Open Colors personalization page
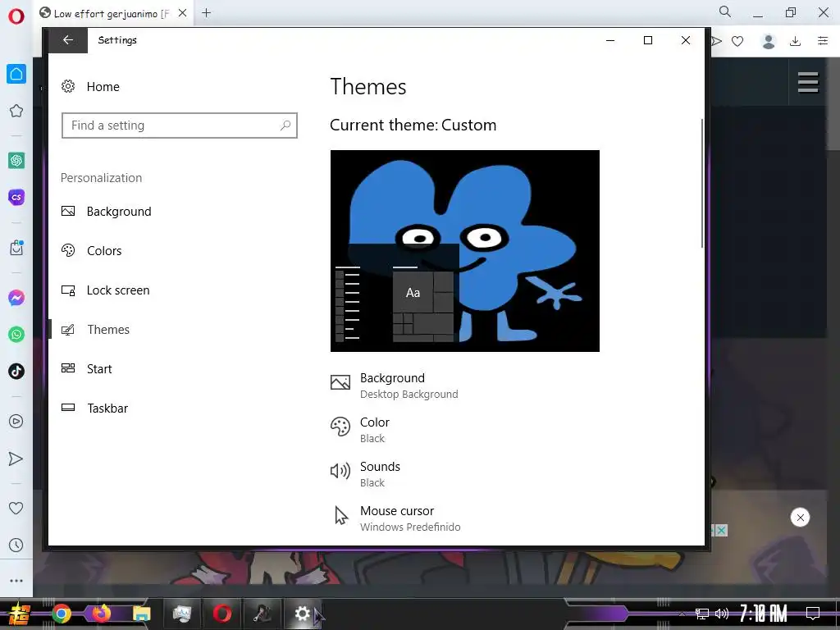Screen dimensions: 840x630 click(91, 251)
